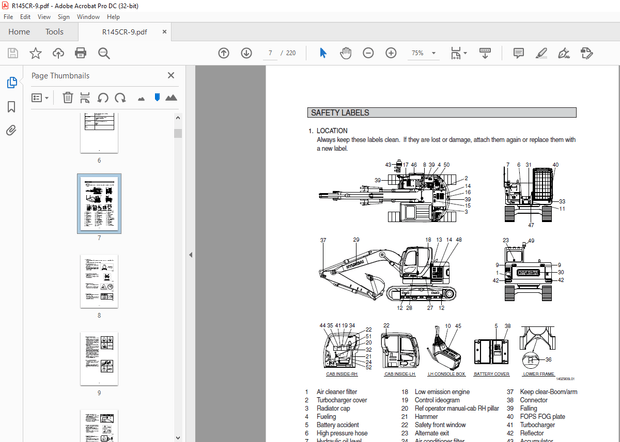Rotate page counterclockwise
The width and height of the screenshot is (620, 442).
pos(103,98)
